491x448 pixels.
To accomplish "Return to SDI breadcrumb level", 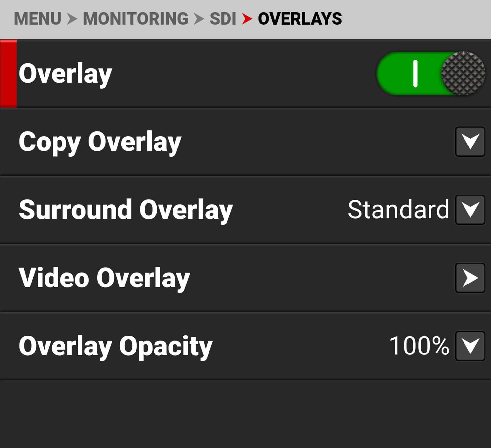I will point(223,19).
